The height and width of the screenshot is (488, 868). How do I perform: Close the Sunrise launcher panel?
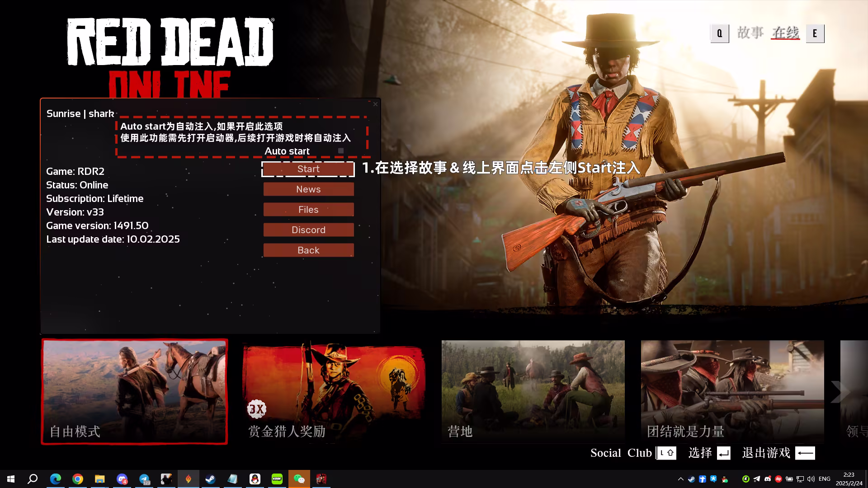coord(375,104)
